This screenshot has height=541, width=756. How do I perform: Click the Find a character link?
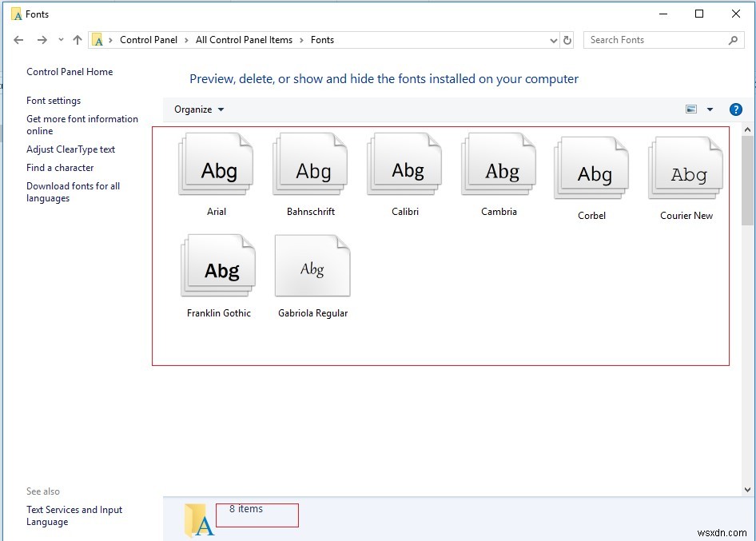[x=59, y=168]
